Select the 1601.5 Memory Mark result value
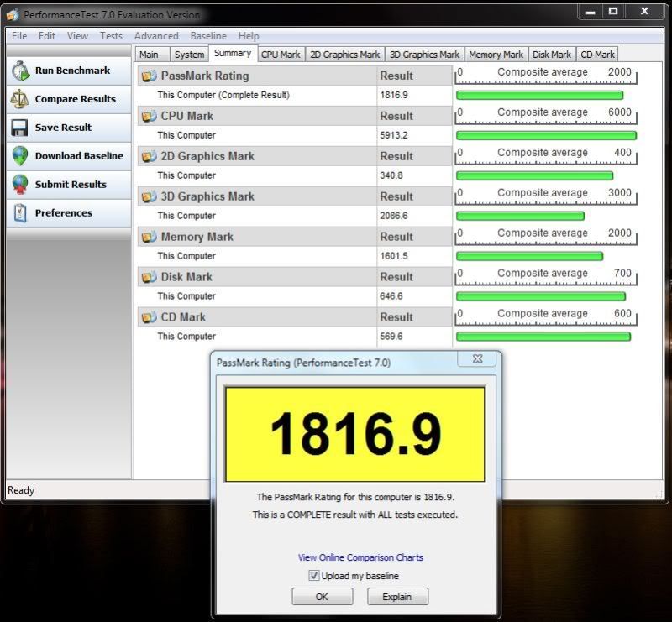Image resolution: width=672 pixels, height=622 pixels. 393,256
